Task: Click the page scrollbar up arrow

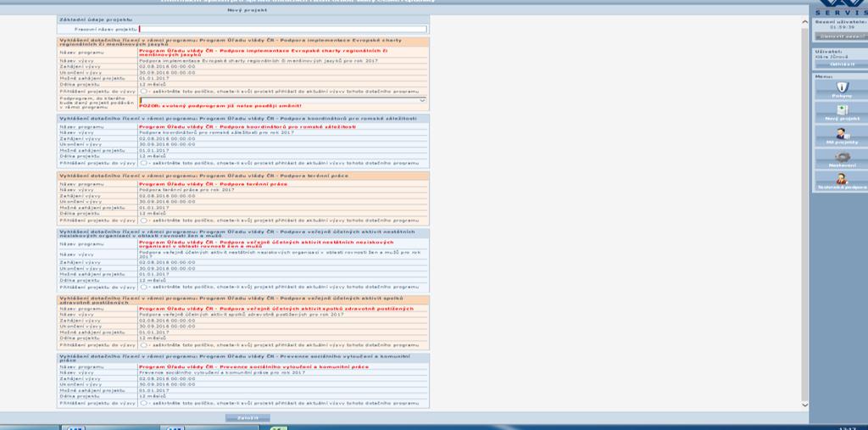Action: pos(804,22)
